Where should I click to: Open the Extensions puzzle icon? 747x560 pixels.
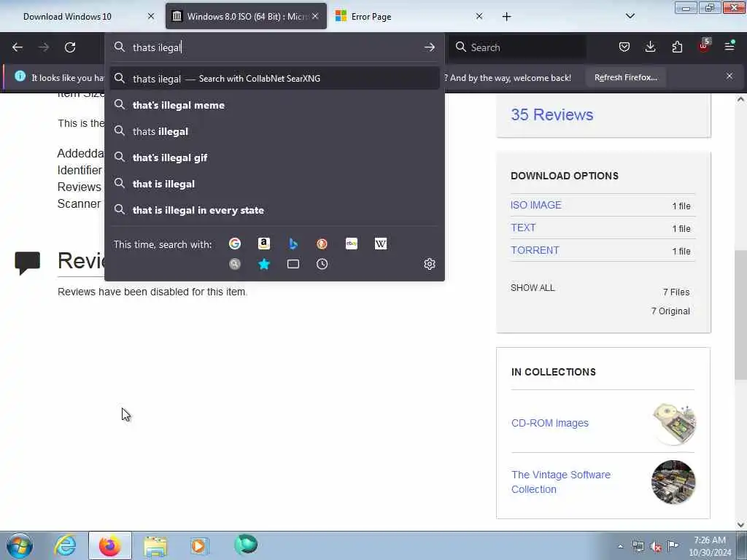677,47
